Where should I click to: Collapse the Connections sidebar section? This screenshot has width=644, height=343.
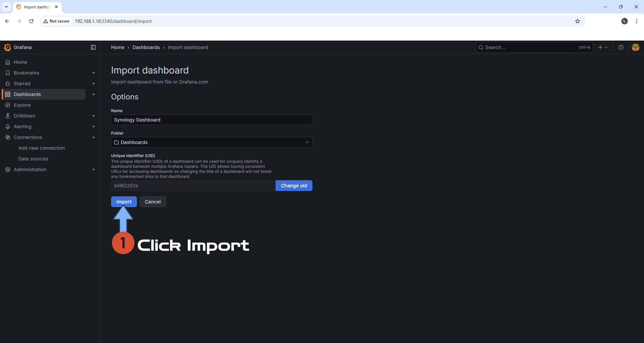click(94, 137)
